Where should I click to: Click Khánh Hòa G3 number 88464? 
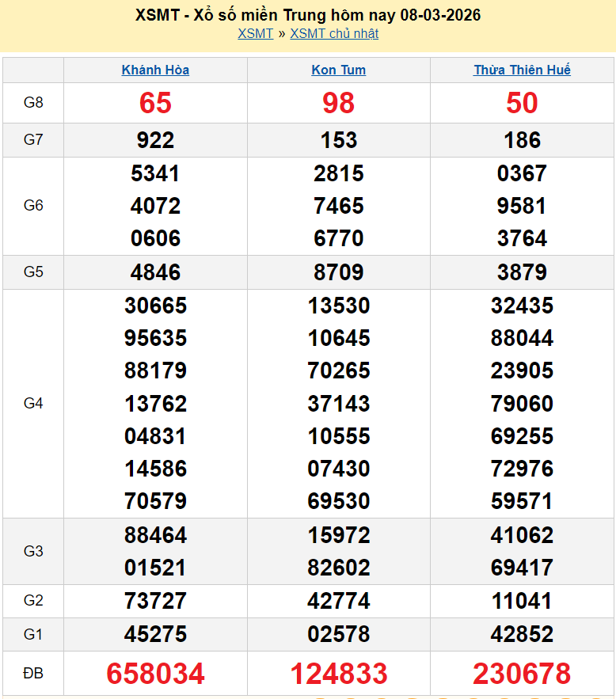click(155, 535)
